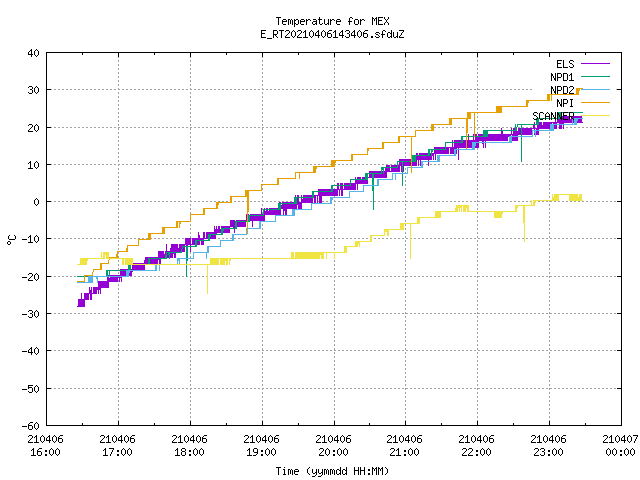
Task: Click the 'Time (yymmdd HH:MM)' axis label
Action: click(332, 471)
